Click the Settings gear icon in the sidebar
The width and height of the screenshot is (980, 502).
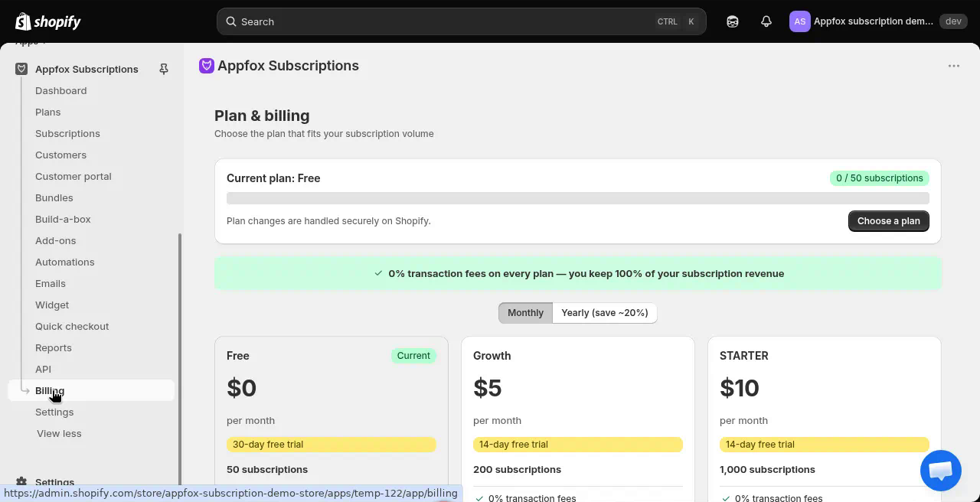(21, 482)
